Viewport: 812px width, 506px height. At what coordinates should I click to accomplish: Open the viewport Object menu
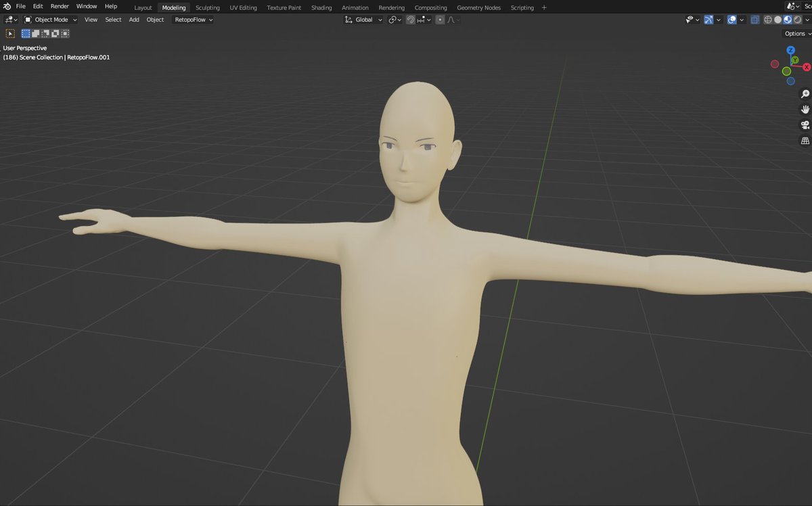point(155,20)
